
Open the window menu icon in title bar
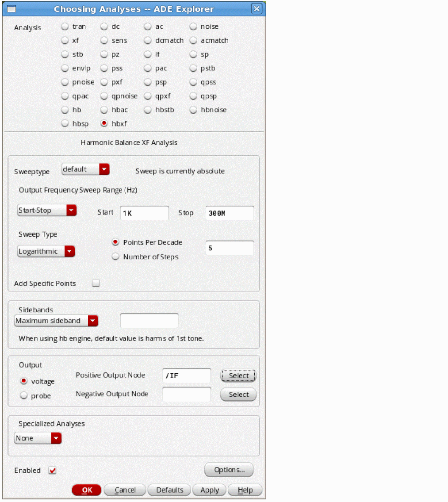11,9
